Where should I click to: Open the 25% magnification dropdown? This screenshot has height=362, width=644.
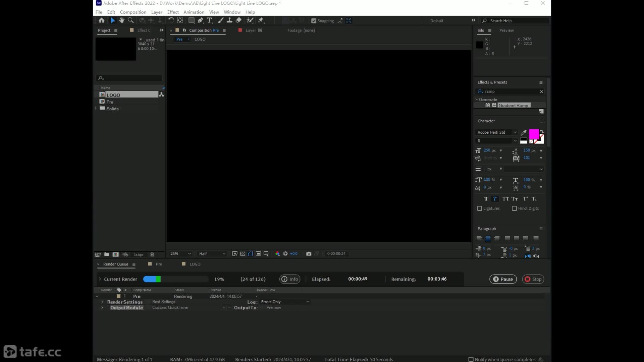[x=180, y=254]
